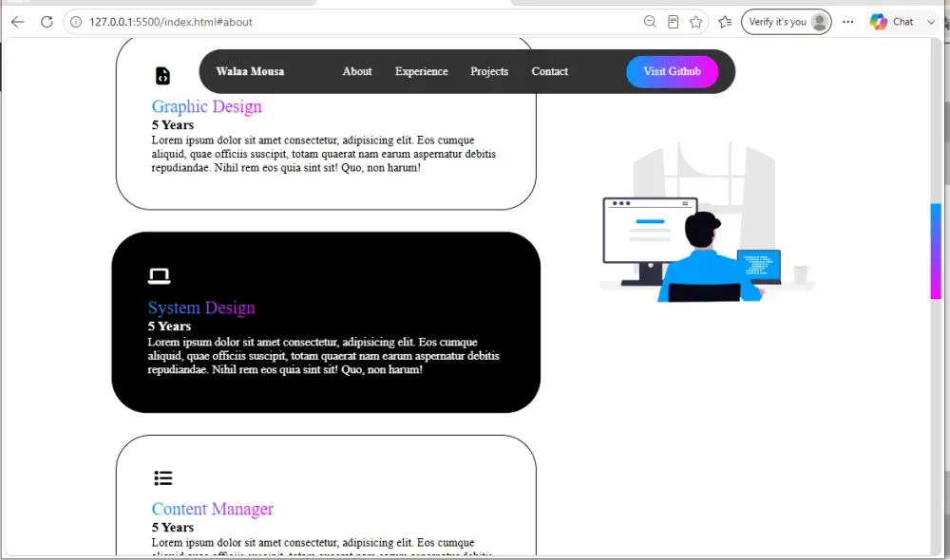Open the Contact nav link

pyautogui.click(x=549, y=71)
